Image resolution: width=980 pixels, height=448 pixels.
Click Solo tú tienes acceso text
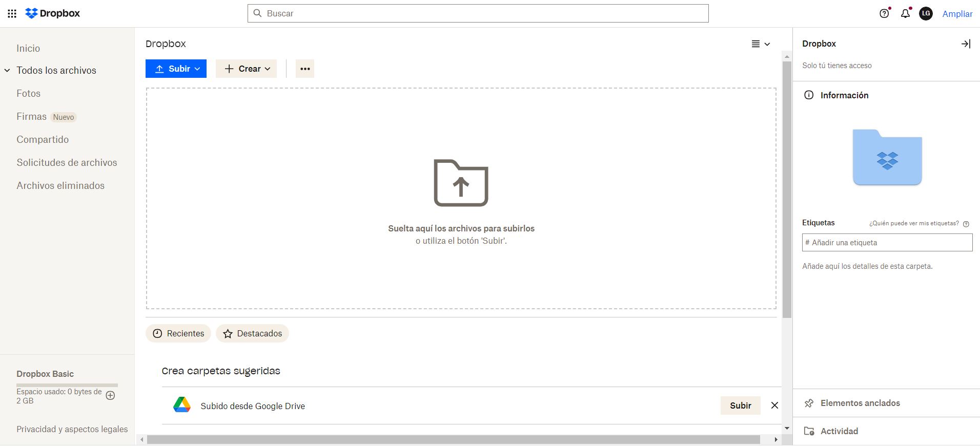[x=837, y=66]
